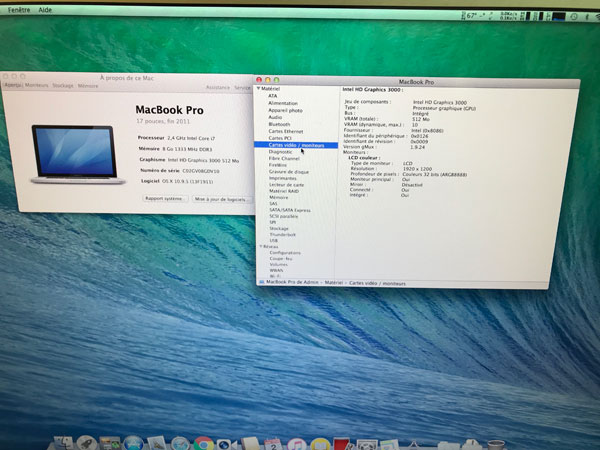
Task: Select Coupe-feu under Réseau
Action: 281,259
